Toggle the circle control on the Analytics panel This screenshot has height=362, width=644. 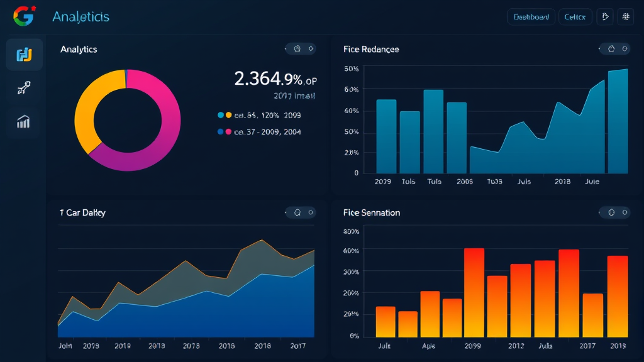[x=311, y=48]
